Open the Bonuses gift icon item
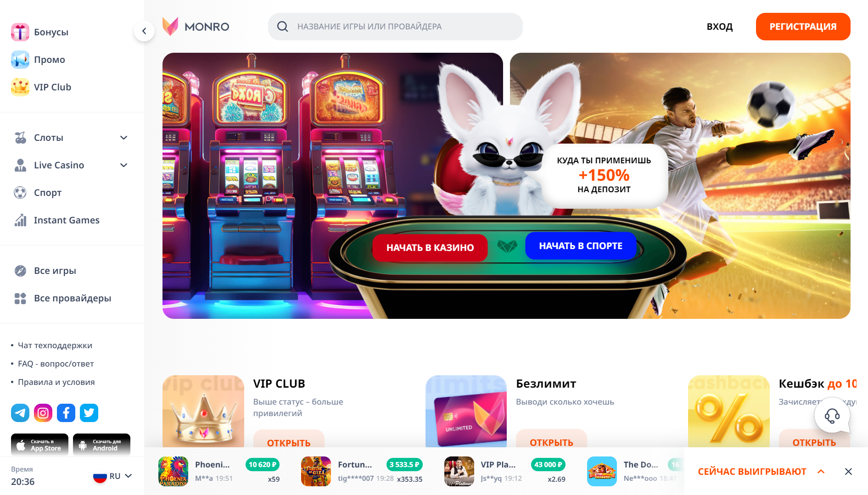The width and height of the screenshot is (868, 495). click(40, 32)
